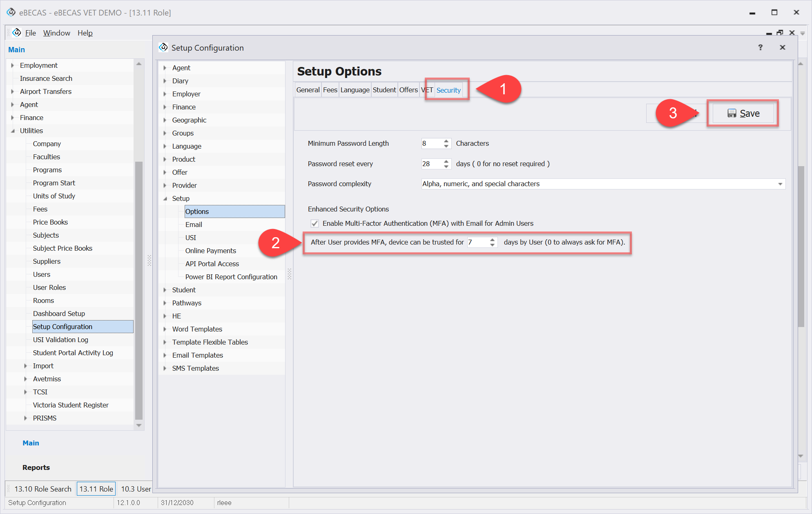Image resolution: width=812 pixels, height=514 pixels.
Task: Select the 13.10 Role Search tab
Action: (x=42, y=489)
